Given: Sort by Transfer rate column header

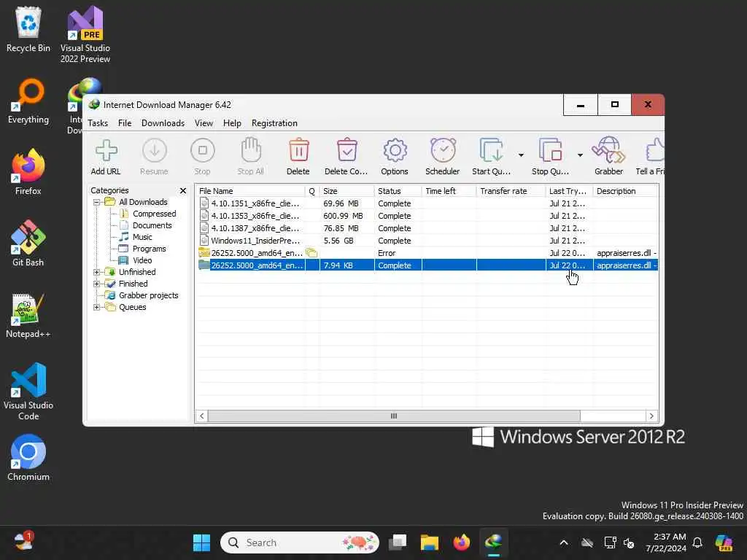Looking at the screenshot, I should (x=511, y=191).
